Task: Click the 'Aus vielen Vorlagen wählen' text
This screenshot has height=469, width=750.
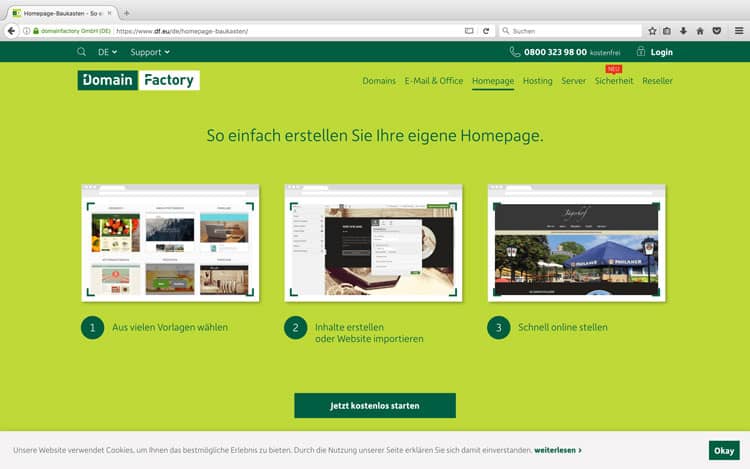Action: coord(170,327)
